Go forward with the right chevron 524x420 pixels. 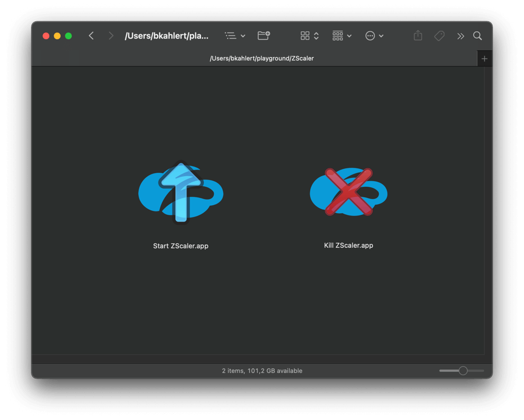pos(111,36)
